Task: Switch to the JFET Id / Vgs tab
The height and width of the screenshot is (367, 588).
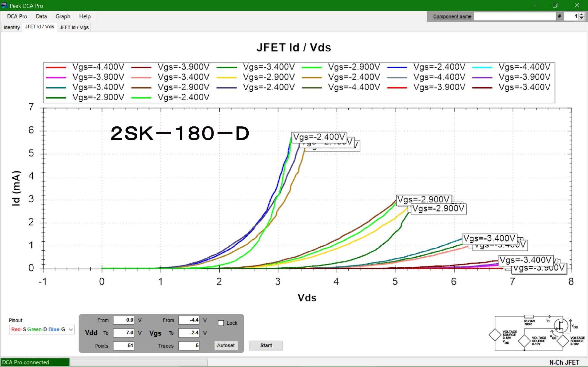Action: (74, 27)
